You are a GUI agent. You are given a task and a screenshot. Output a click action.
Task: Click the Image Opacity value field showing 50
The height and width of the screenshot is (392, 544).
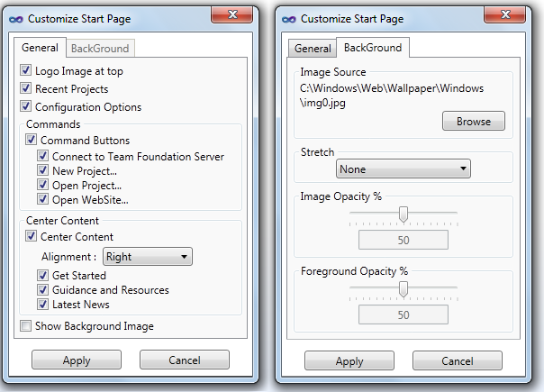click(403, 240)
